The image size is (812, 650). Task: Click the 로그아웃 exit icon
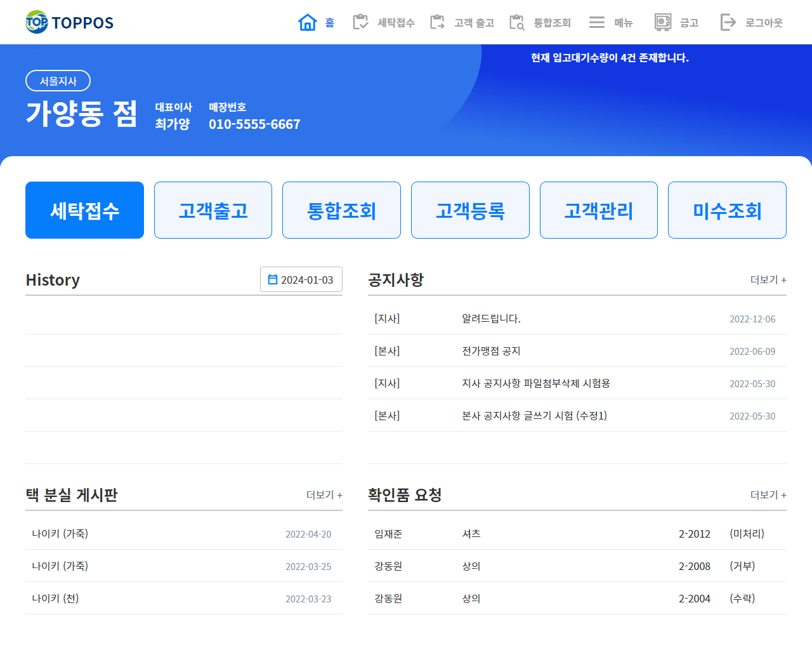click(728, 22)
